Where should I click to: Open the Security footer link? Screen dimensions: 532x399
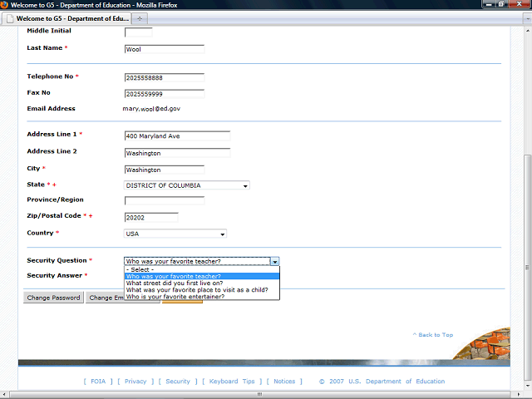(178, 382)
